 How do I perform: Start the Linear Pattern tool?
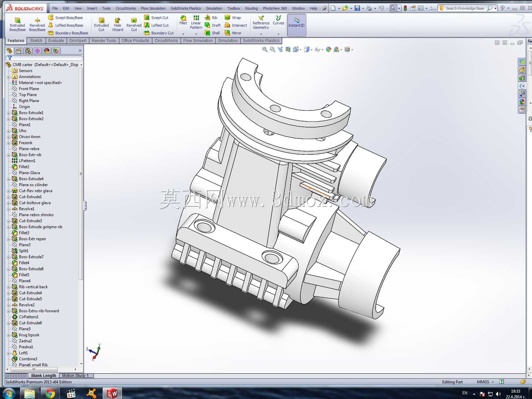pos(196,22)
